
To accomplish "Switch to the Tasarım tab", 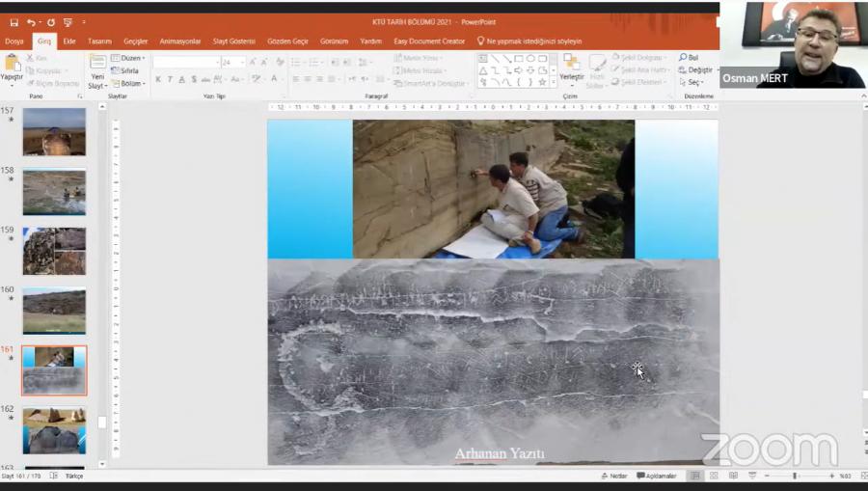I will (99, 41).
